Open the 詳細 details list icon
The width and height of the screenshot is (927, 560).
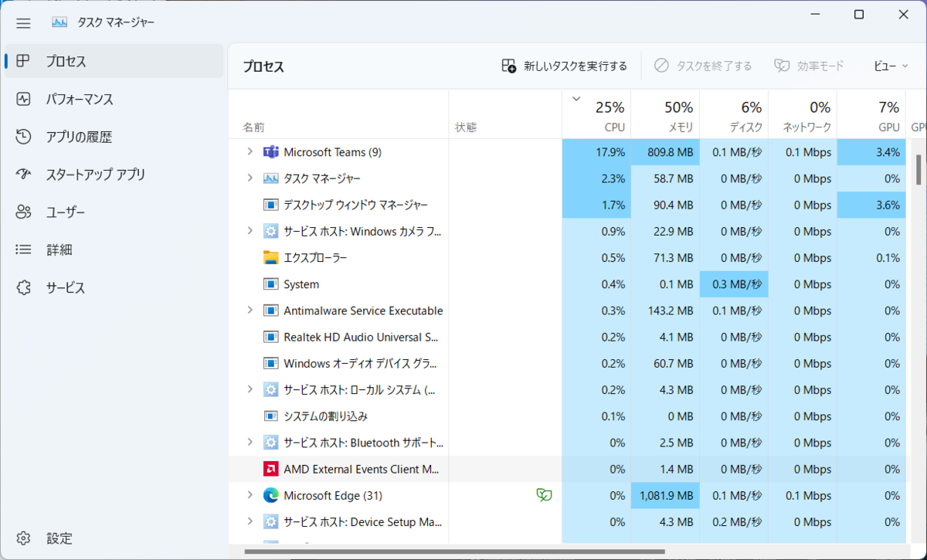pyautogui.click(x=24, y=250)
